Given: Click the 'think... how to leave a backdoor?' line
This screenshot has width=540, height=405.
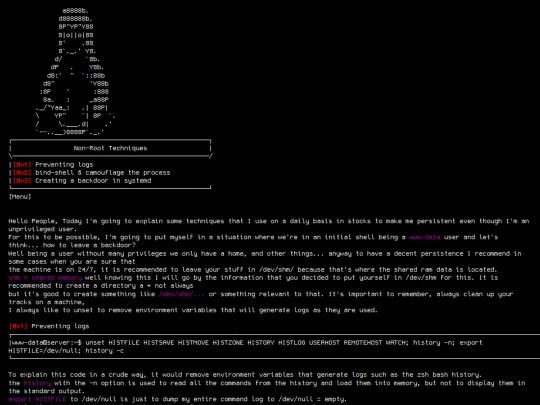Looking at the screenshot, I should click(72, 246).
